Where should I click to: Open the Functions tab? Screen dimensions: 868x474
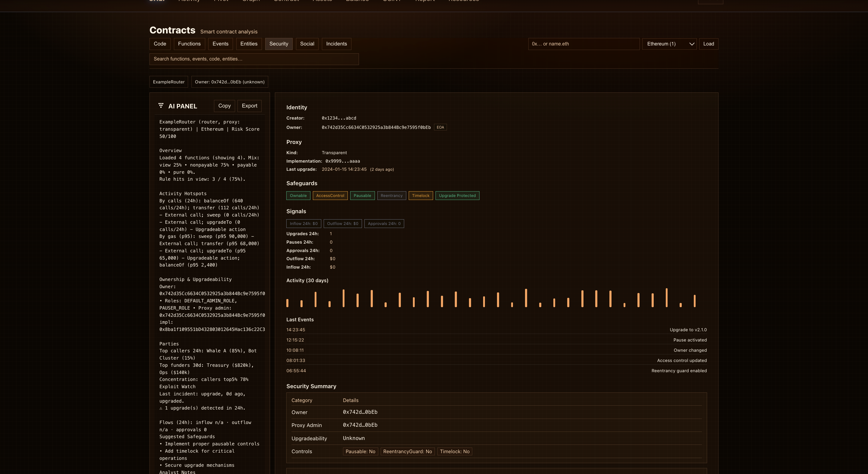pos(189,44)
